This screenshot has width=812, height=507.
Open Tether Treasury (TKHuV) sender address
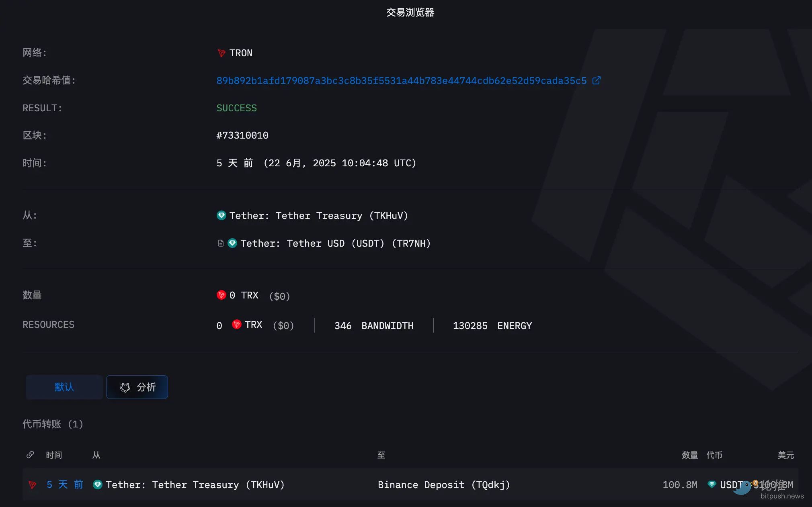318,216
